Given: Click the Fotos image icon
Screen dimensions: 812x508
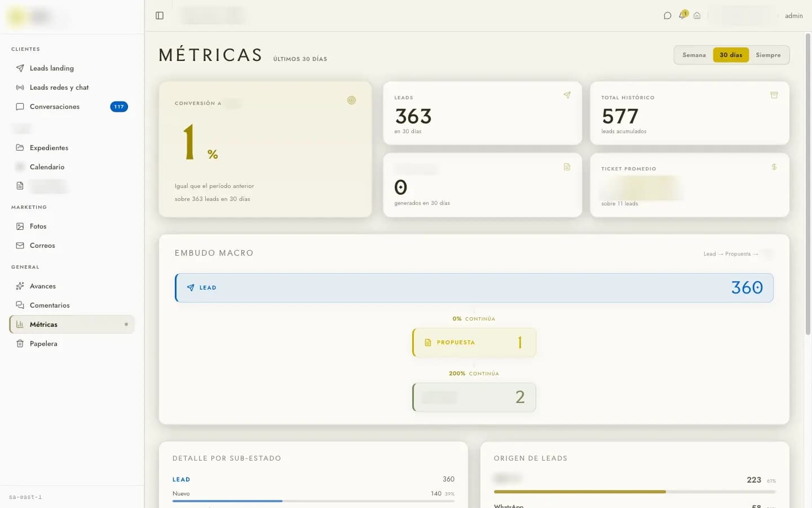Looking at the screenshot, I should 20,226.
